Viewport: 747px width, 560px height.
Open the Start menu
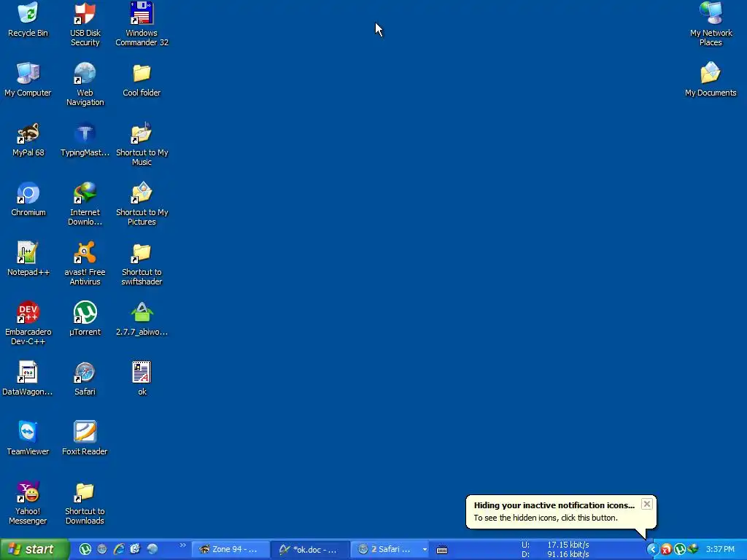click(34, 550)
